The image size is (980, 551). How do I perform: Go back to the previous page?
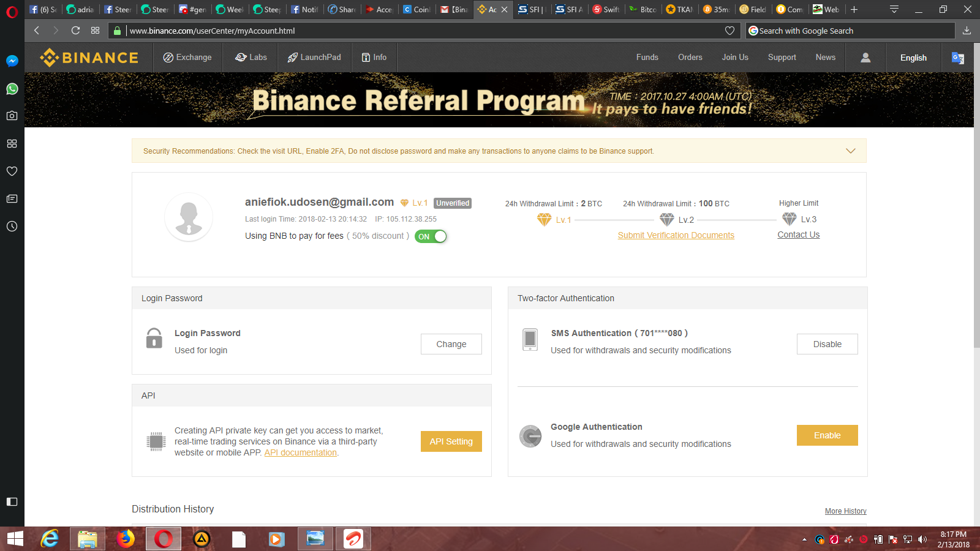[x=37, y=30]
